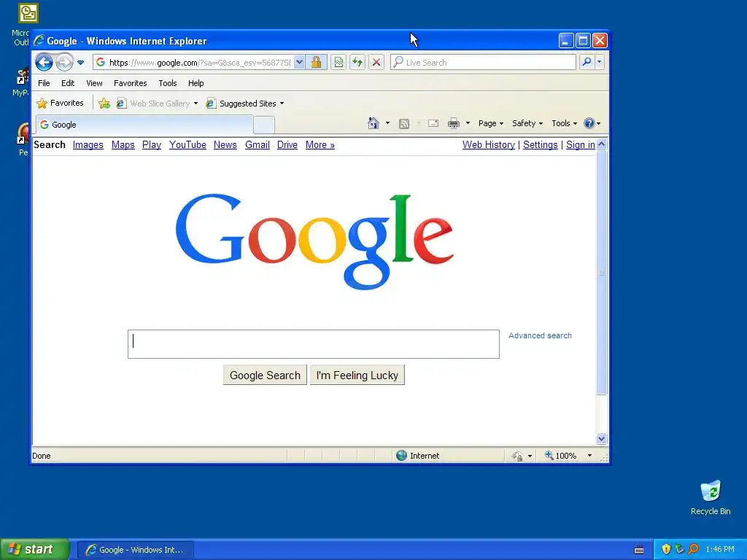Click the page scrollbar up arrow

tap(602, 144)
